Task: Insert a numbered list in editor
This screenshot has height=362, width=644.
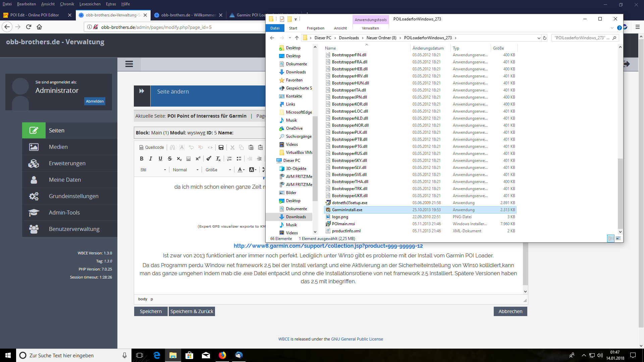Action: click(229, 159)
